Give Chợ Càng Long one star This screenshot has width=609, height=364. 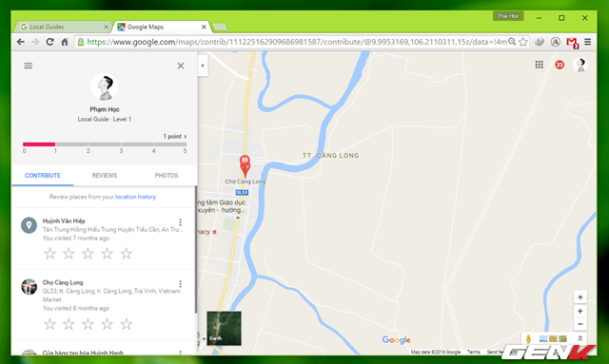coord(49,324)
